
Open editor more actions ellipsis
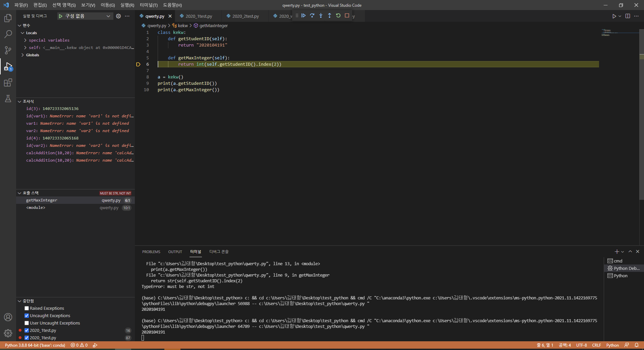pos(636,16)
